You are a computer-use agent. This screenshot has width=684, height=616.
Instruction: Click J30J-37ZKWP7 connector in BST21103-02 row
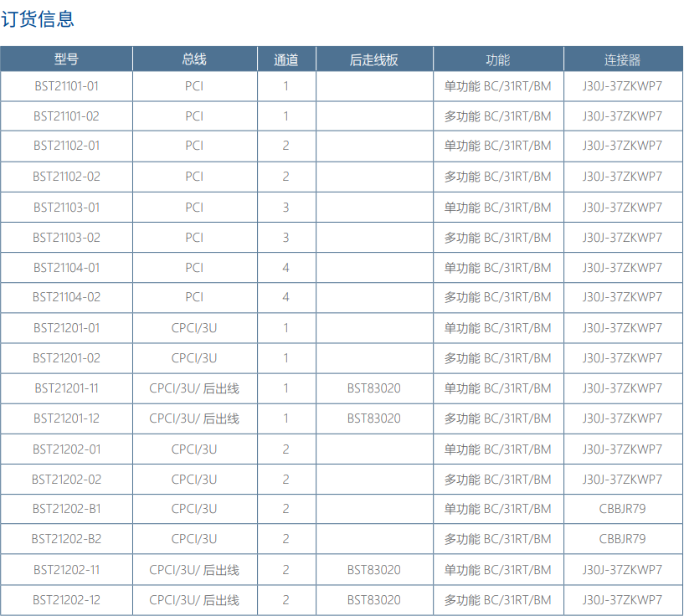point(623,238)
